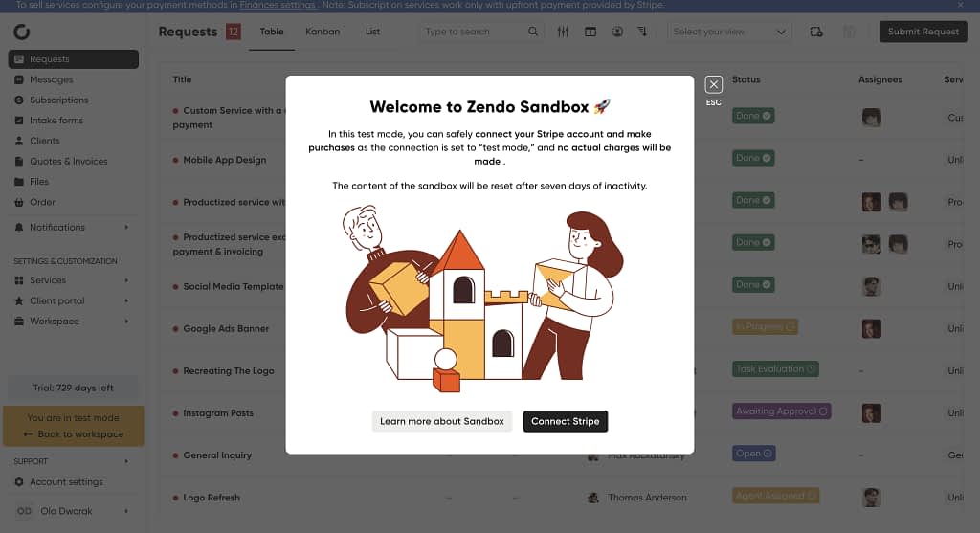
Task: Click the Connect Stripe button
Action: coord(565,421)
